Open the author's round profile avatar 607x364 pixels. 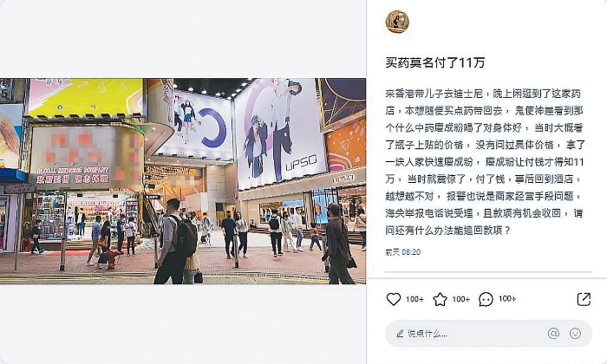click(397, 22)
